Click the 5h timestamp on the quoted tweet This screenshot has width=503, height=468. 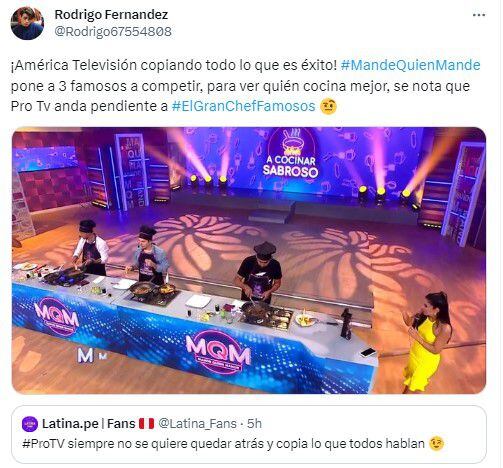[254, 424]
